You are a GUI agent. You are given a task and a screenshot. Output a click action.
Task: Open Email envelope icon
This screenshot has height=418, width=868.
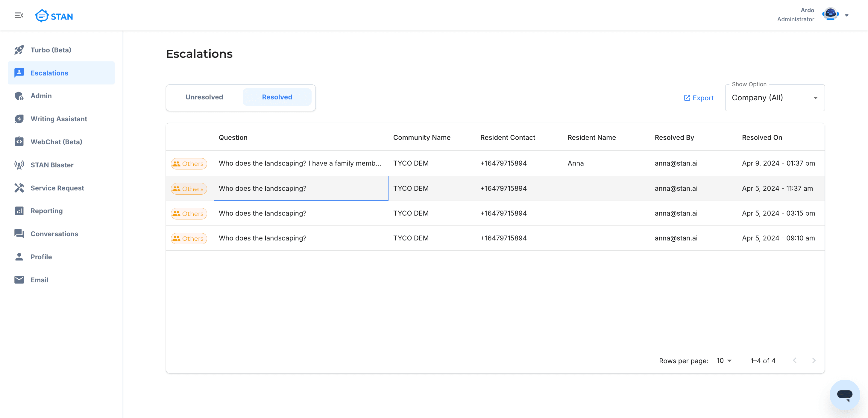[19, 280]
